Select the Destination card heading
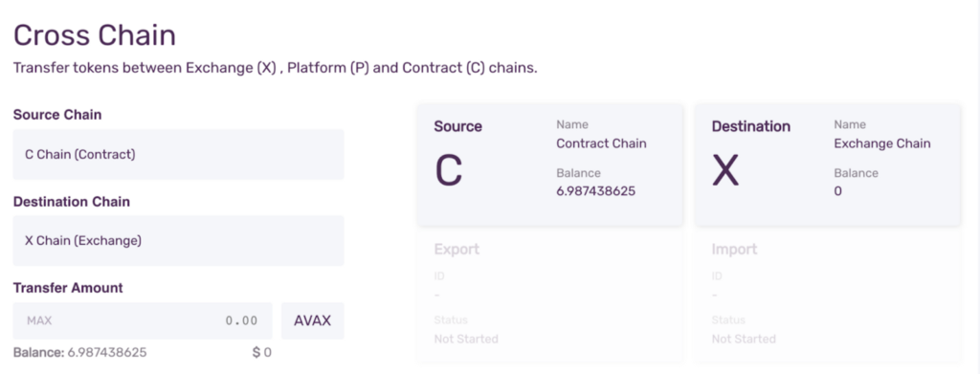 750,126
